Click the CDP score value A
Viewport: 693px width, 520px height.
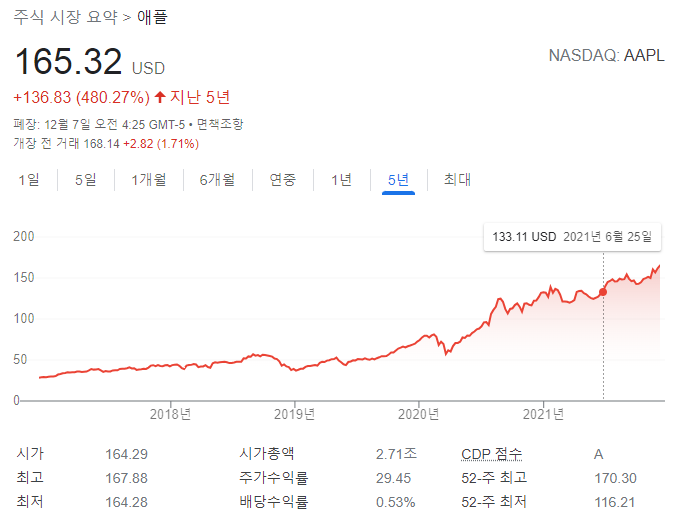[598, 454]
